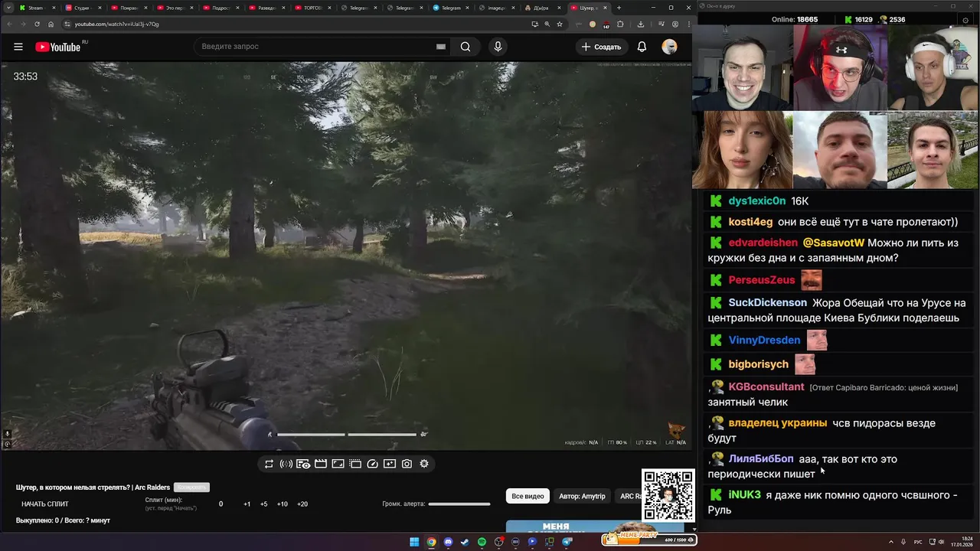Click chat username VinnyDresden
The width and height of the screenshot is (980, 551).
[764, 340]
